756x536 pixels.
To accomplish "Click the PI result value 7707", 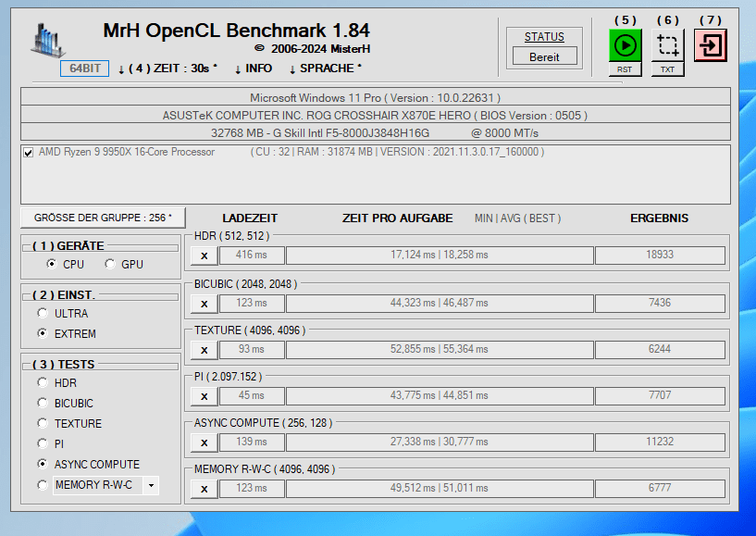I will tap(660, 395).
